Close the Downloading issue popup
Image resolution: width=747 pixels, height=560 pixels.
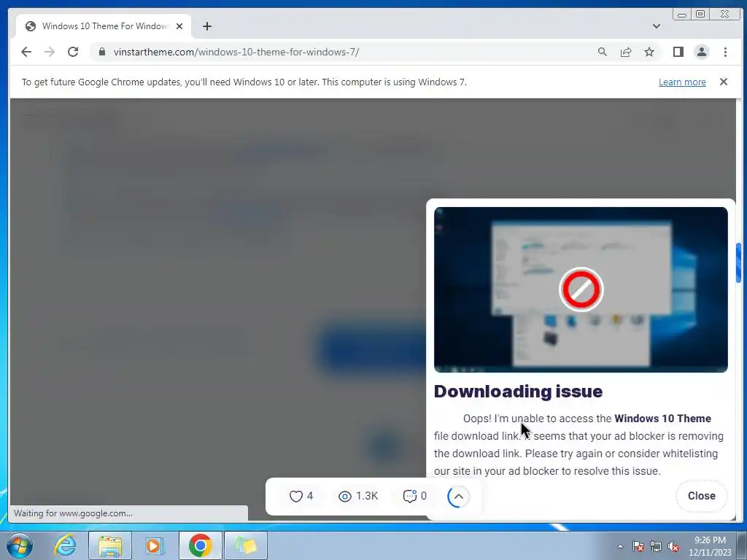[701, 496]
